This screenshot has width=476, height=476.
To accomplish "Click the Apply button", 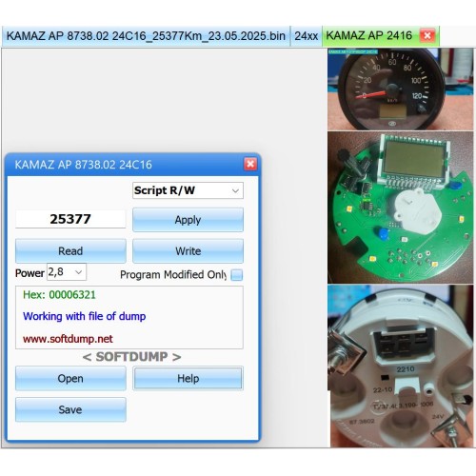I will (x=188, y=220).
